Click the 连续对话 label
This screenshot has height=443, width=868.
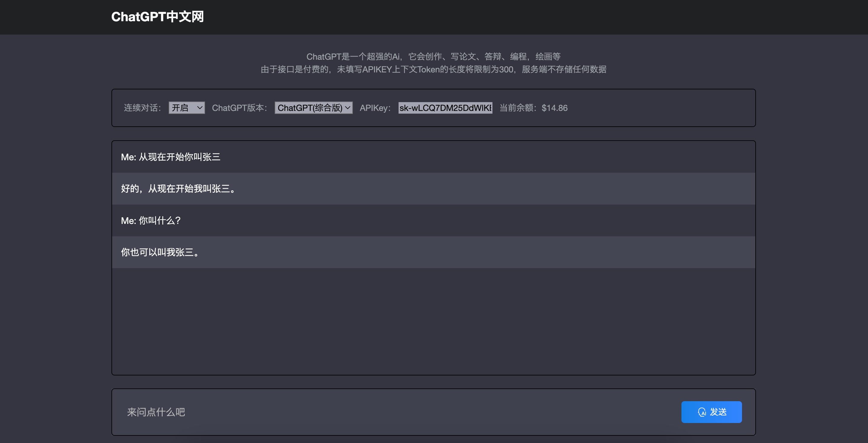point(143,108)
